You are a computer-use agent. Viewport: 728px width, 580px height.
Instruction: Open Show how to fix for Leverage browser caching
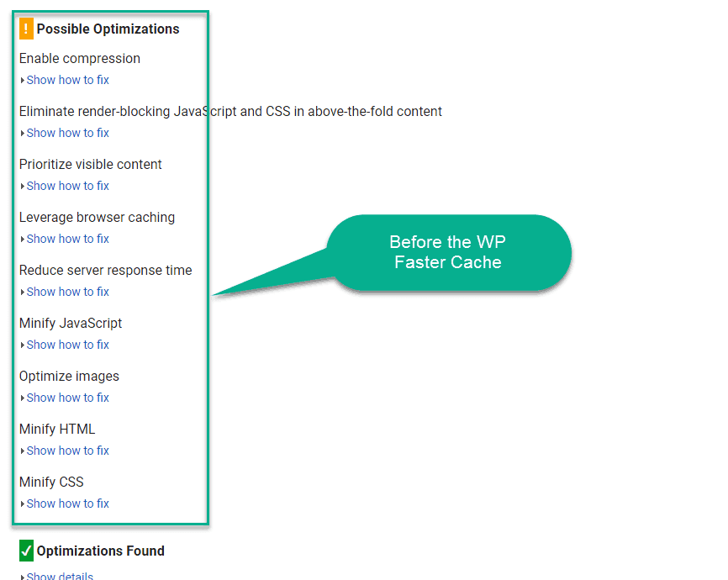point(67,239)
